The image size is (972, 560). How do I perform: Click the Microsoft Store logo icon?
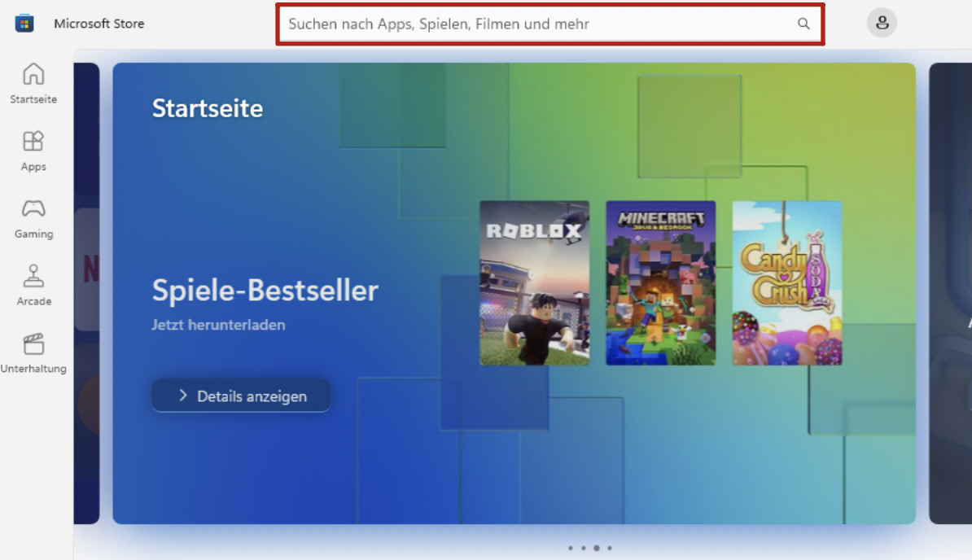[x=24, y=24]
